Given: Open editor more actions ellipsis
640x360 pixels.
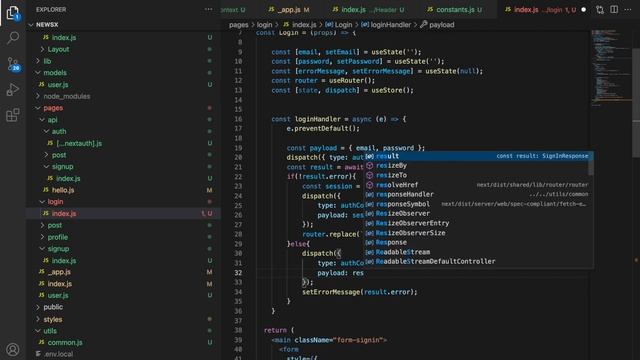Looking at the screenshot, I should click(x=628, y=9).
